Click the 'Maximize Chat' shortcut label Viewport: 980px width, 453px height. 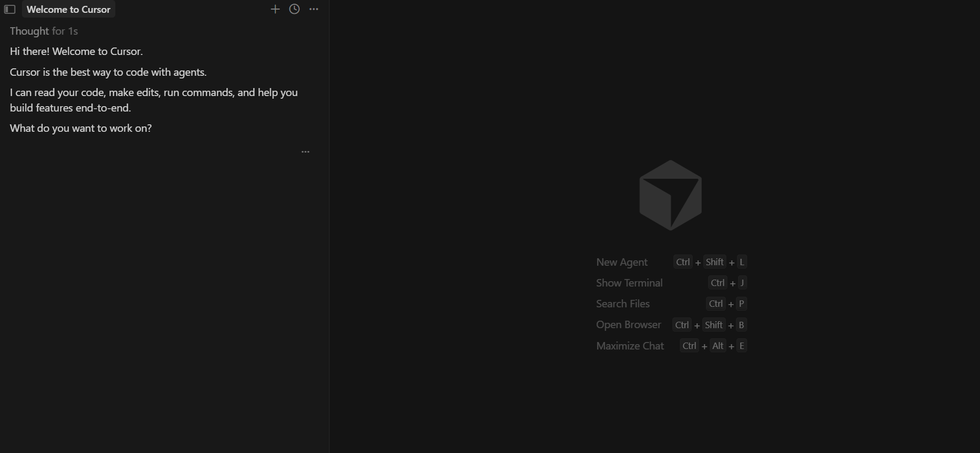[x=630, y=346]
